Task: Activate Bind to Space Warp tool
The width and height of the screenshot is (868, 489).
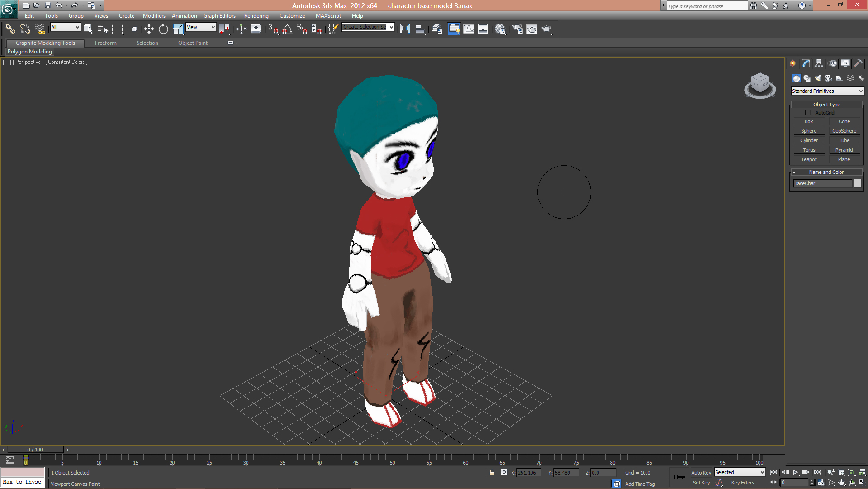Action: tap(40, 29)
